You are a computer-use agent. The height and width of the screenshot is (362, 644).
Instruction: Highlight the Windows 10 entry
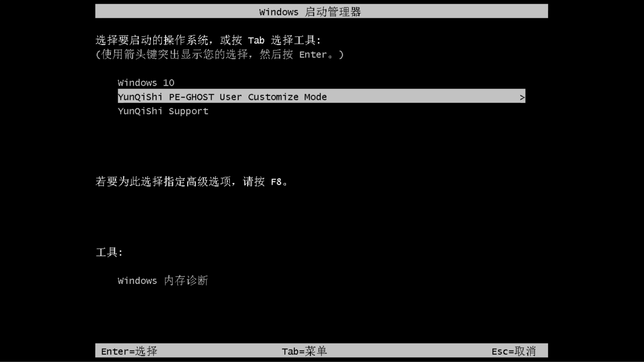click(x=146, y=82)
